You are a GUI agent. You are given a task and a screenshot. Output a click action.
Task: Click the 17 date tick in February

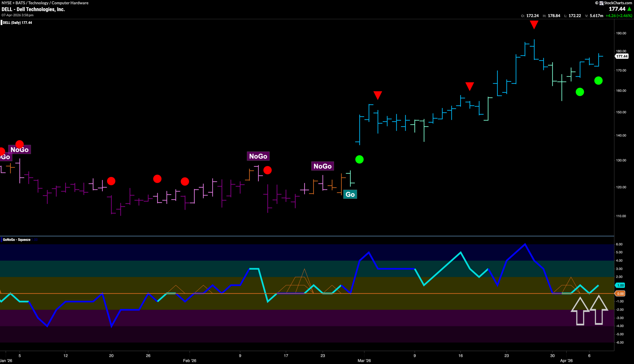pyautogui.click(x=286, y=356)
